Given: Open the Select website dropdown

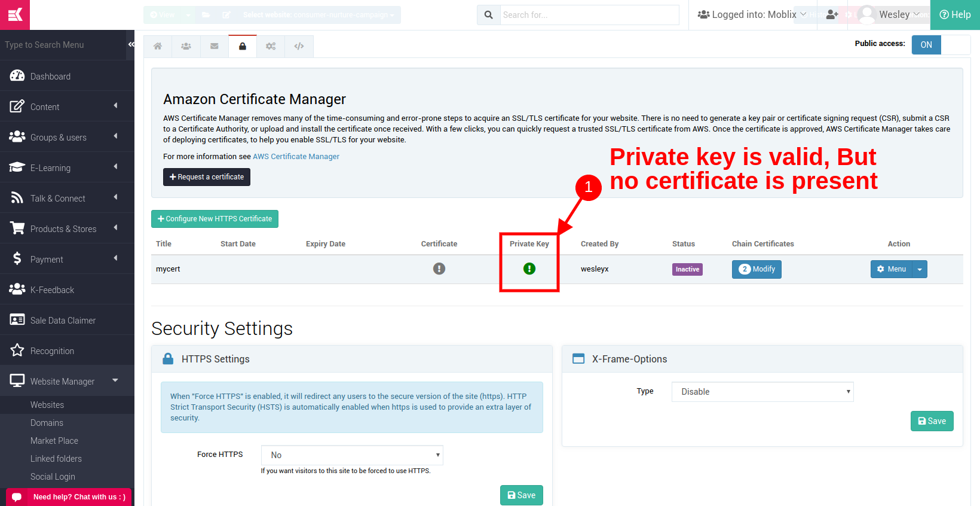Looking at the screenshot, I should click(318, 15).
